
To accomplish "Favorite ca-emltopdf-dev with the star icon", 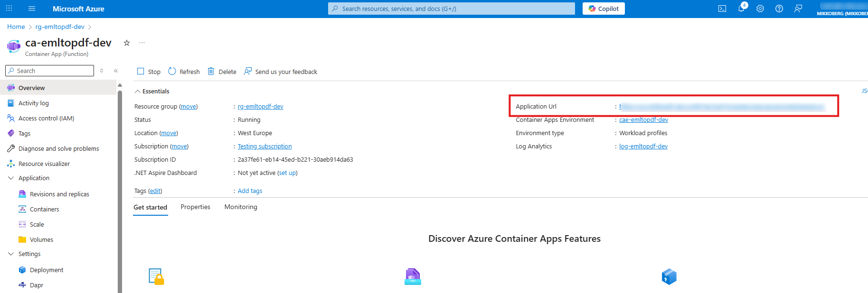I will coord(127,43).
